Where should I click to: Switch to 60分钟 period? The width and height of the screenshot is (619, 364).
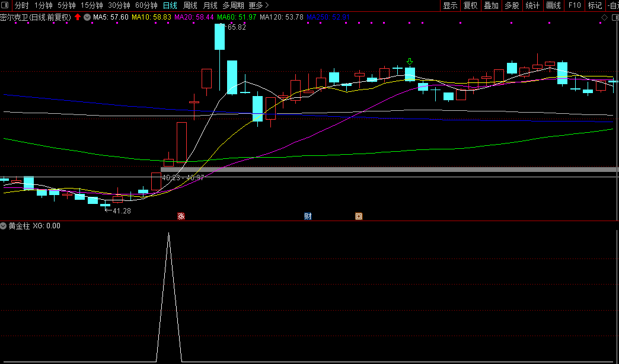pyautogui.click(x=146, y=5)
